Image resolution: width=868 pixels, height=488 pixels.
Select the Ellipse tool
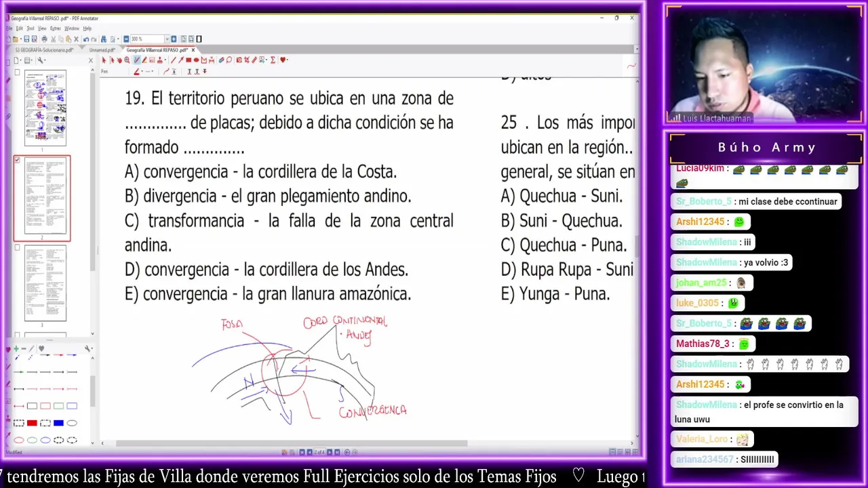[196, 60]
